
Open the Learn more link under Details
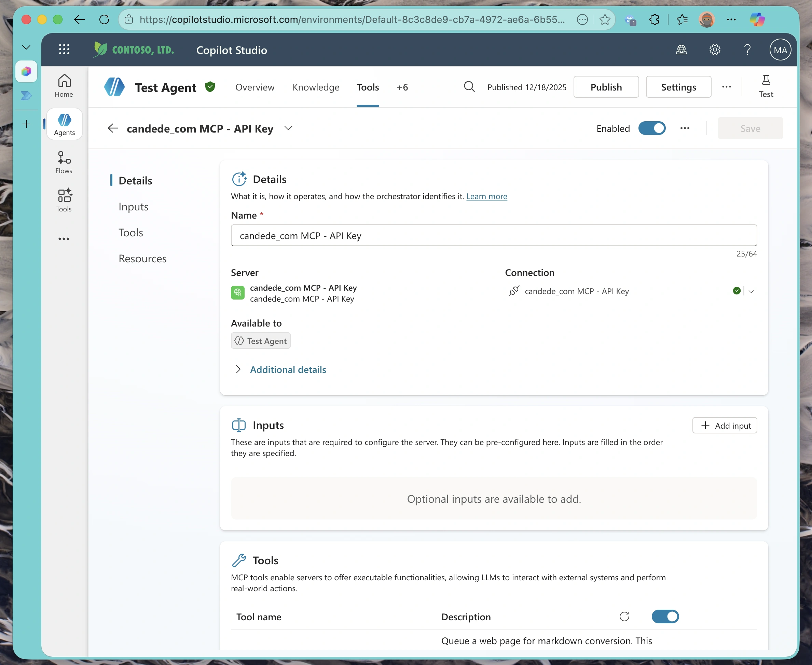coord(486,196)
